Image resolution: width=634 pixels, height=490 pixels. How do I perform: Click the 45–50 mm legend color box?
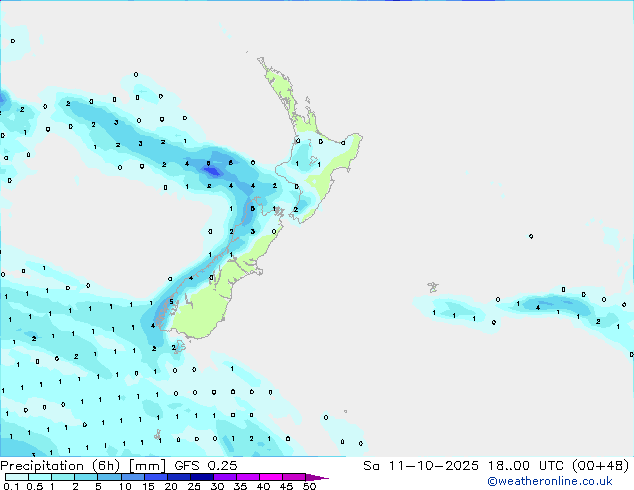click(294, 477)
